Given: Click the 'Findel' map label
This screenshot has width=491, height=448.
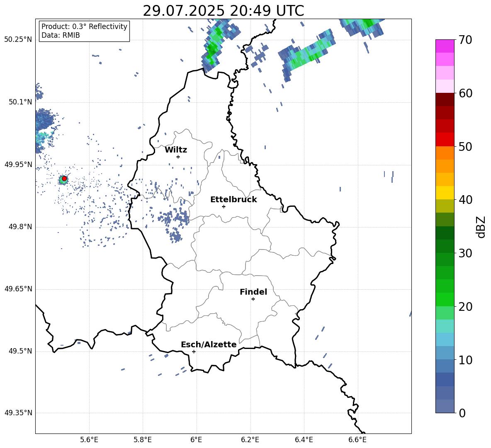Looking at the screenshot, I should 253,292.
